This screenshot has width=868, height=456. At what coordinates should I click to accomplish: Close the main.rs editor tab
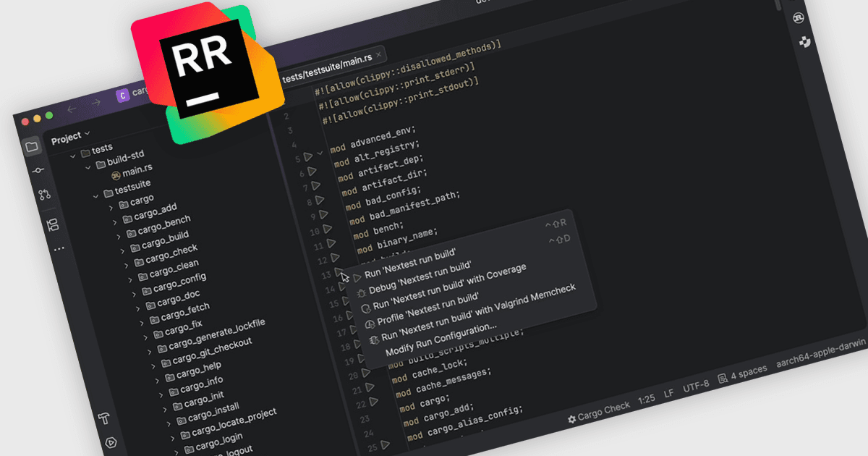pyautogui.click(x=379, y=54)
